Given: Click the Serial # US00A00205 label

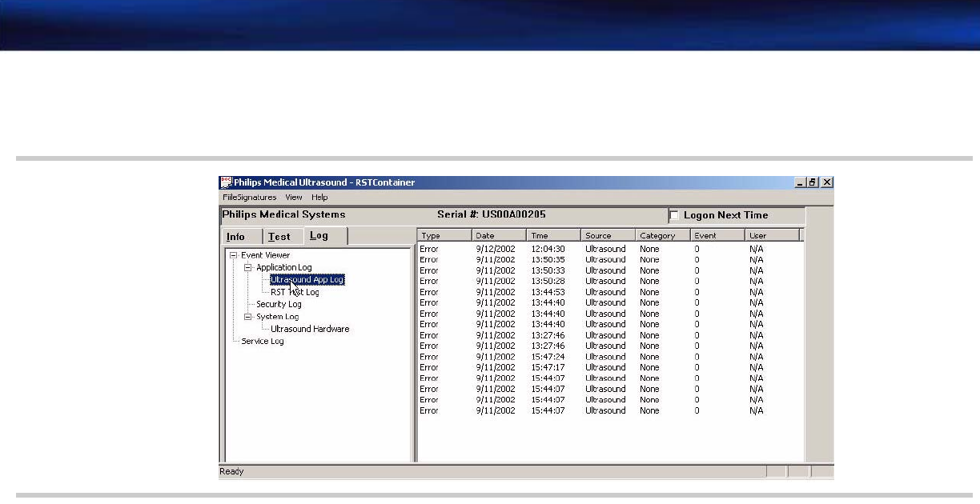Looking at the screenshot, I should [492, 214].
